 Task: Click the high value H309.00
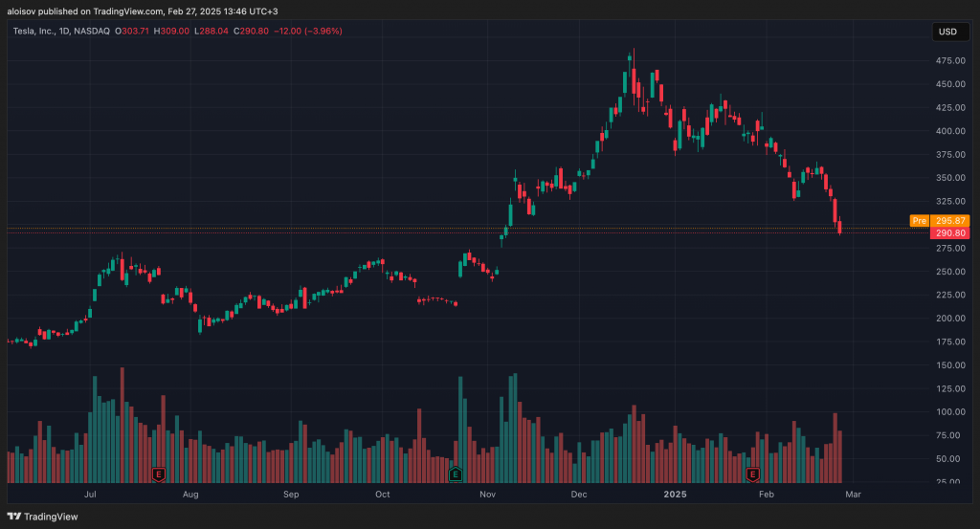(171, 31)
